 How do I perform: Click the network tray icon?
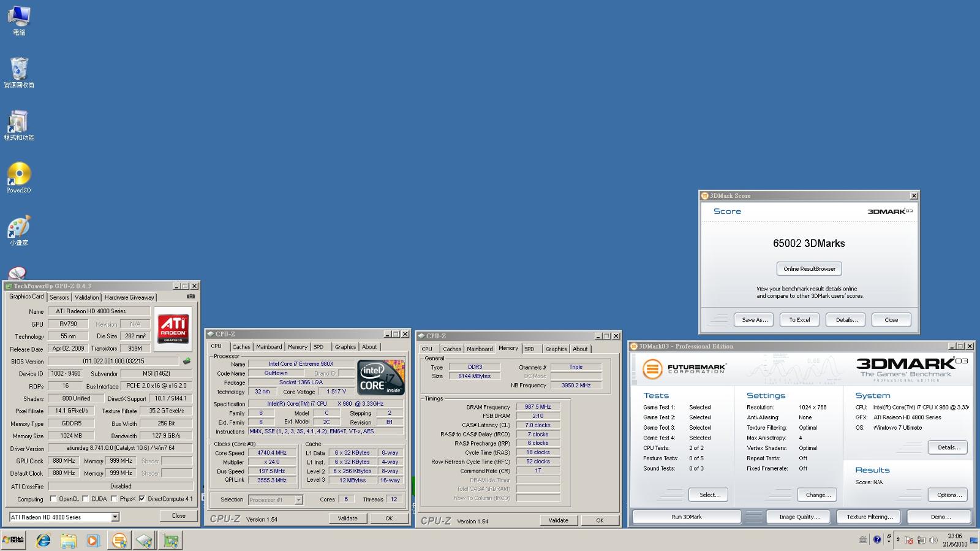[921, 540]
